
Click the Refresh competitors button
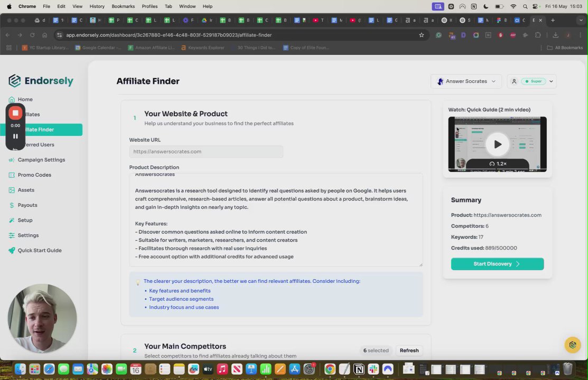tap(409, 350)
